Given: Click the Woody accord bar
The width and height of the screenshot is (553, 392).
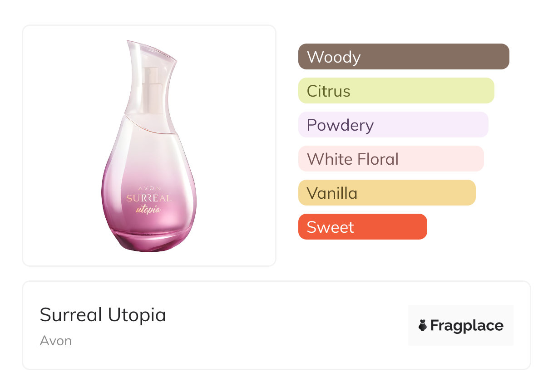Looking at the screenshot, I should 403,57.
